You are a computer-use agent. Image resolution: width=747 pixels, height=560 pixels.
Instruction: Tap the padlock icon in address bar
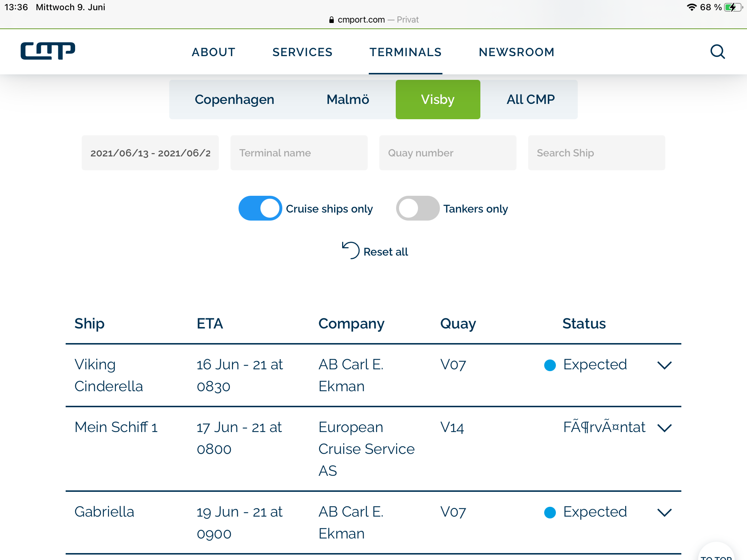pos(331,20)
